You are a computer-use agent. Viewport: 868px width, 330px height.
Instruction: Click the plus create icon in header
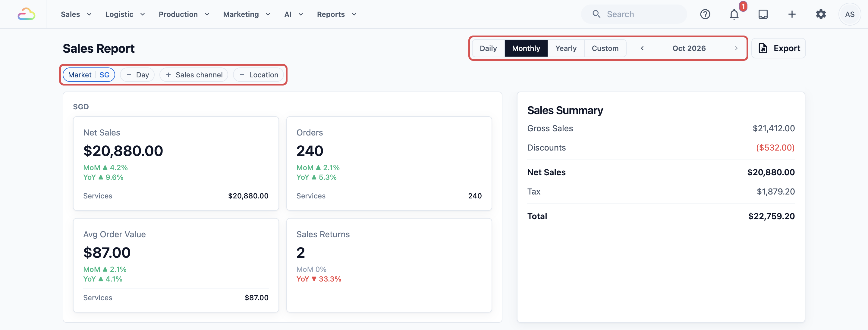click(x=792, y=14)
